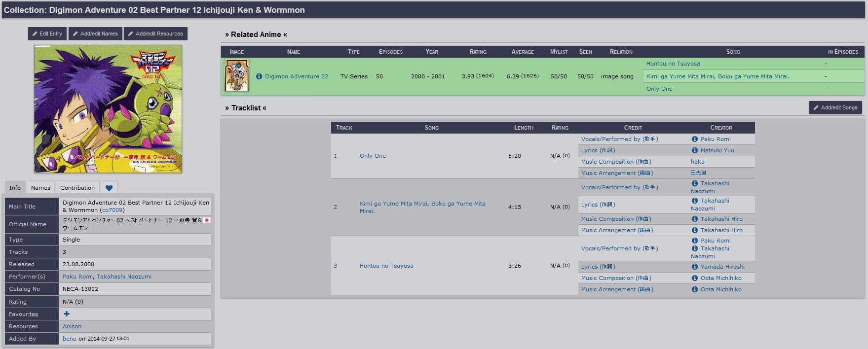Click info icon beside Digimon Adventure 02
The height and width of the screenshot is (349, 868).
259,76
